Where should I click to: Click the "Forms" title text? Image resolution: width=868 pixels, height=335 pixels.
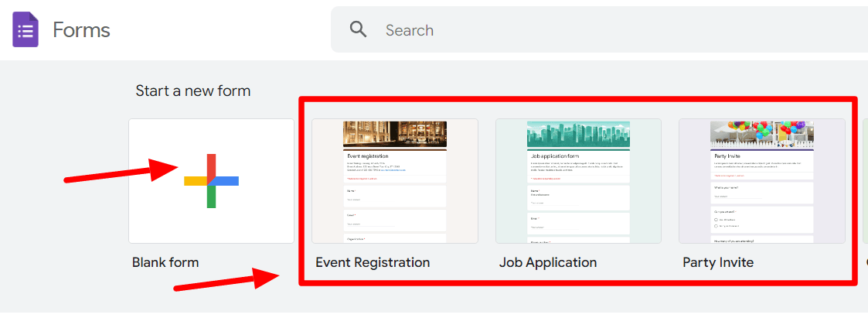81,30
